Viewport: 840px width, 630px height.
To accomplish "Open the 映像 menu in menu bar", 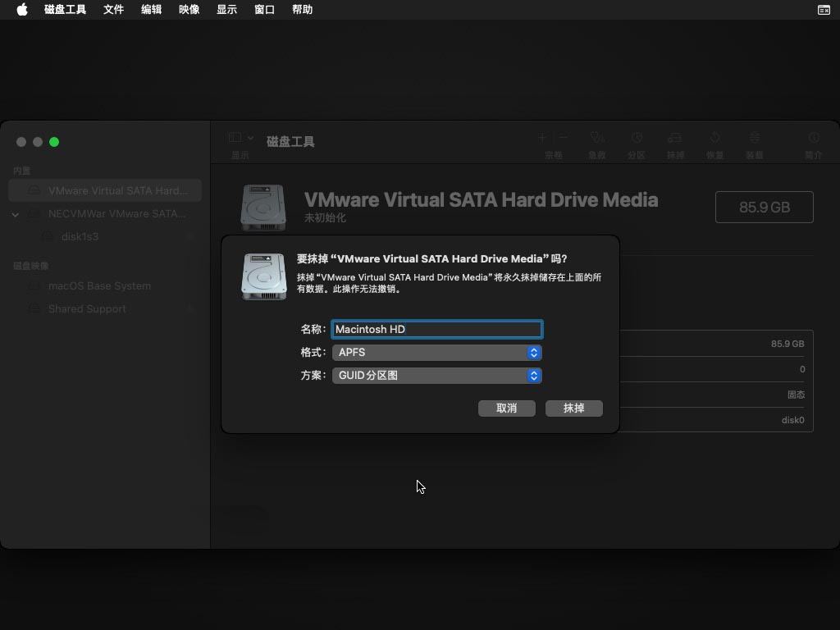I will coord(189,10).
